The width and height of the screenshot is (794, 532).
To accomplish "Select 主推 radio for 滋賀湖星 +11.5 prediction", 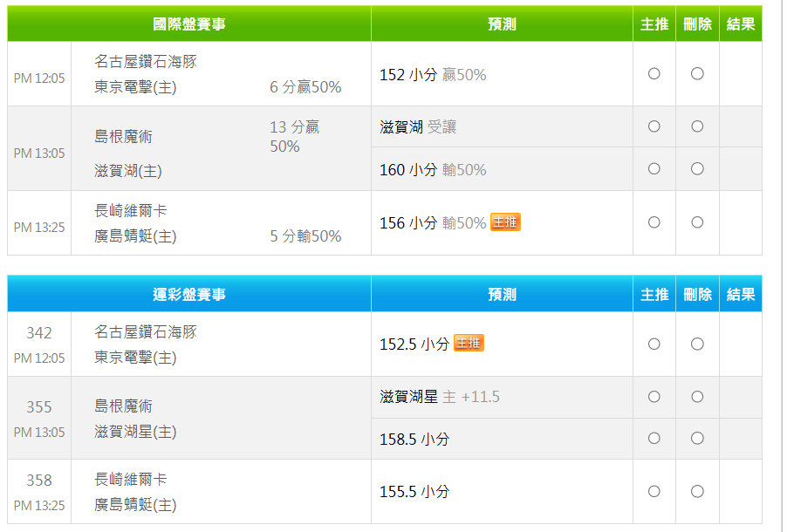I will 654,397.
